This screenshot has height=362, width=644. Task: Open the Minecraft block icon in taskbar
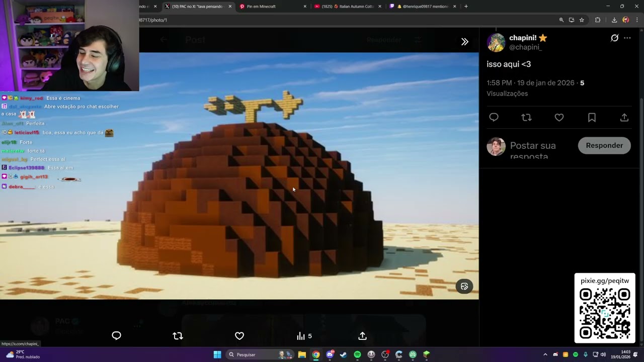click(426, 354)
